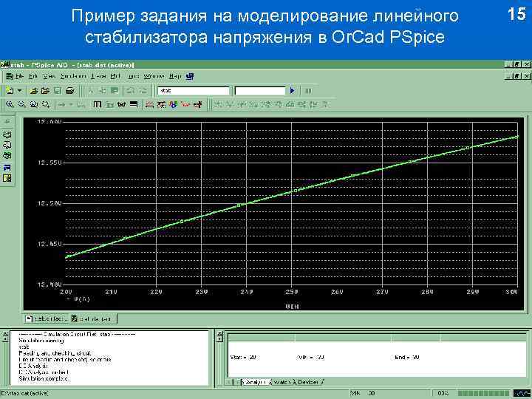This screenshot has width=532, height=399.
Task: Toggle the Mark Data Points icon
Action: coord(185,104)
